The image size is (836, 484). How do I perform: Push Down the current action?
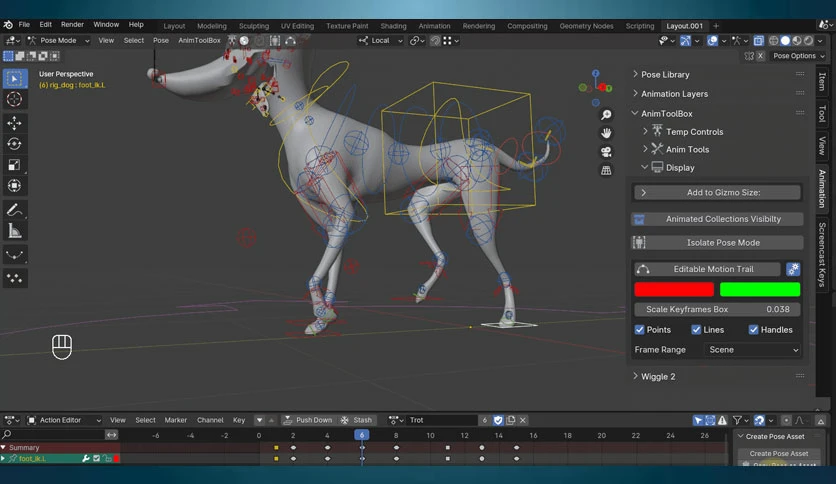click(x=308, y=420)
